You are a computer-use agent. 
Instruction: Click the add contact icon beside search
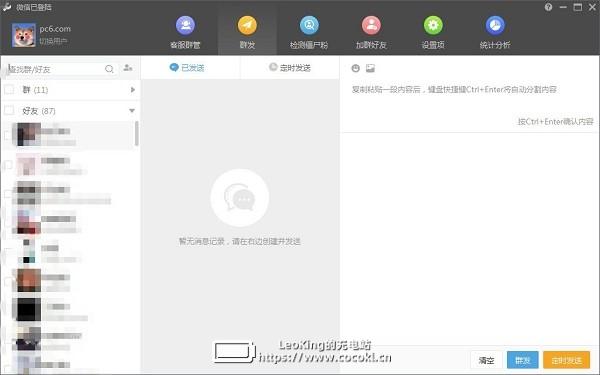point(128,68)
